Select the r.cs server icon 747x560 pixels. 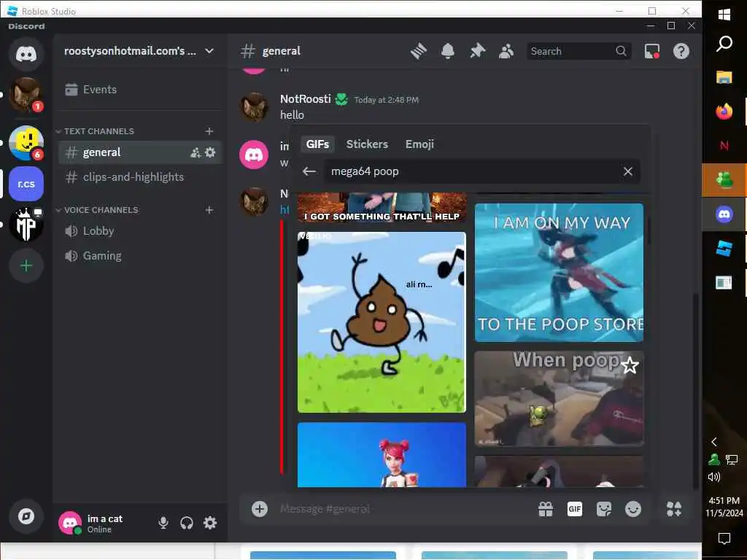pyautogui.click(x=26, y=184)
